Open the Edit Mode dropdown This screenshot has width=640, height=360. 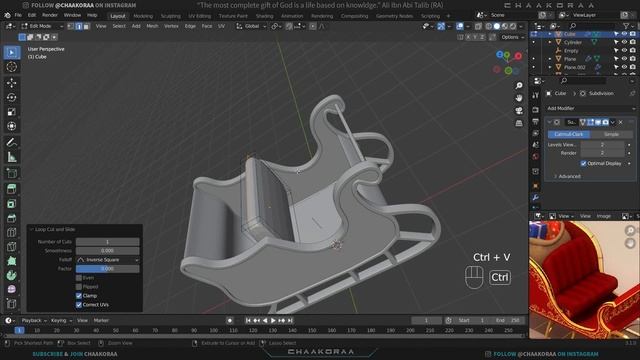(42, 26)
